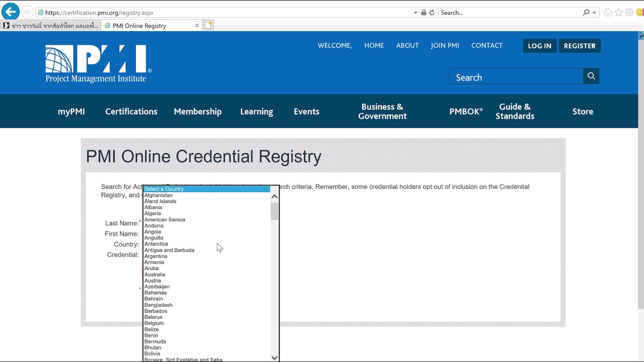Open the JOIN PMI link

click(445, 45)
